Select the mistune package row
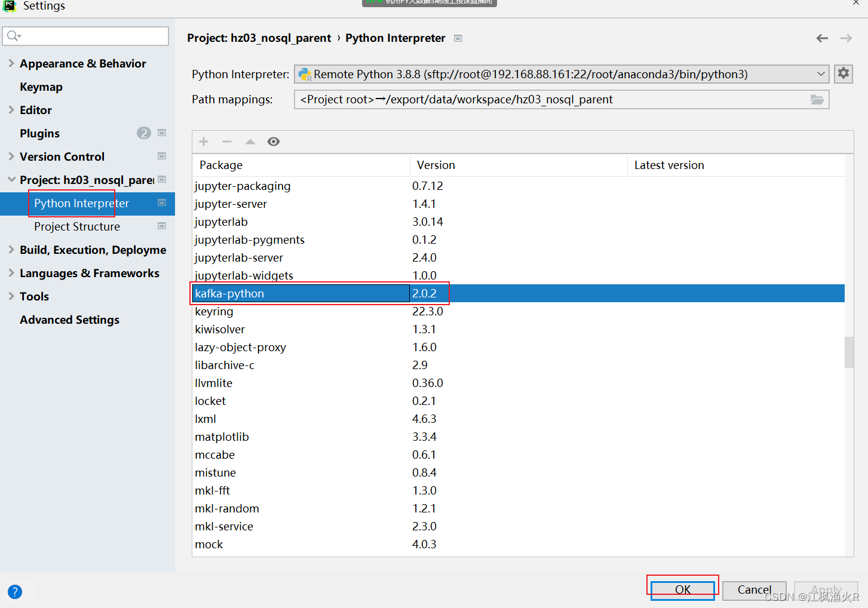The height and width of the screenshot is (608, 868). [519, 472]
